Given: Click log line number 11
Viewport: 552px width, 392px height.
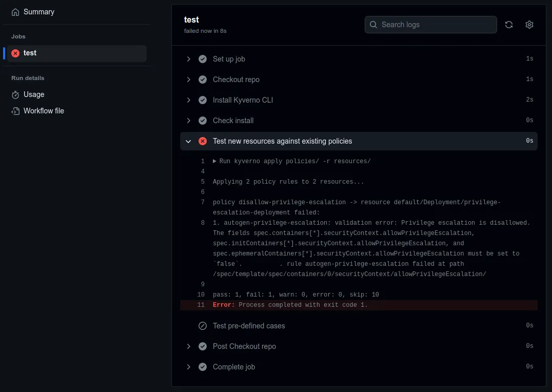Looking at the screenshot, I should 201,305.
